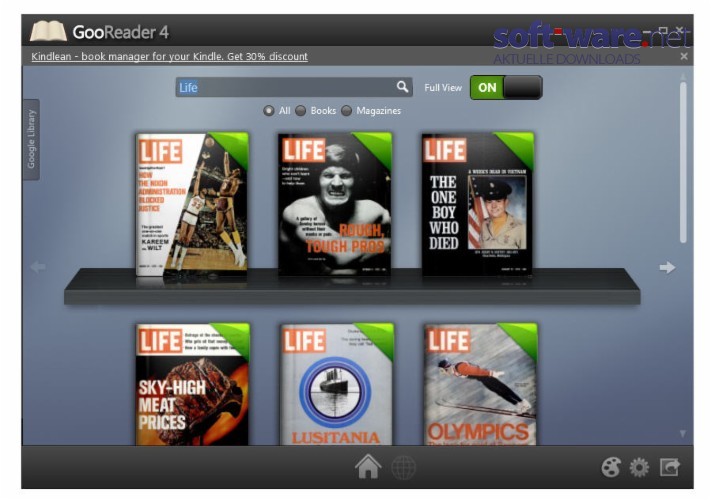This screenshot has height=500, width=711.
Task: Open LIFE Lusitania magazine cover
Action: coord(336,384)
